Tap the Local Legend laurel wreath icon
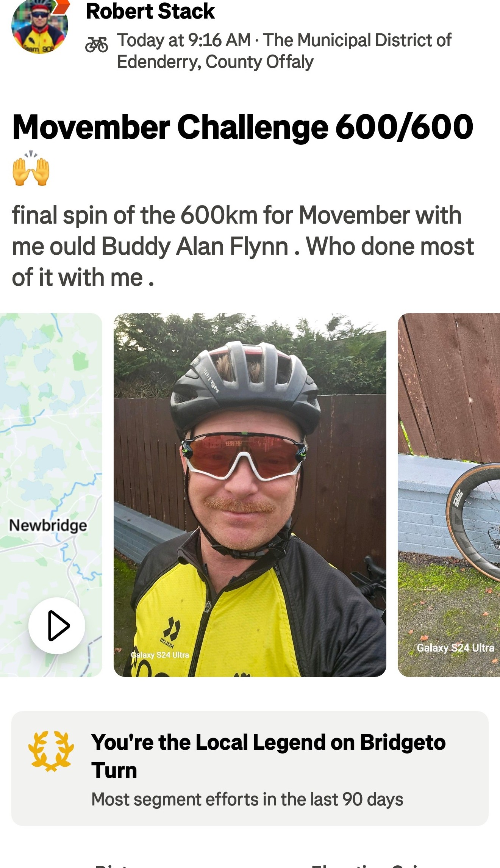The width and height of the screenshot is (500, 868). point(51,751)
